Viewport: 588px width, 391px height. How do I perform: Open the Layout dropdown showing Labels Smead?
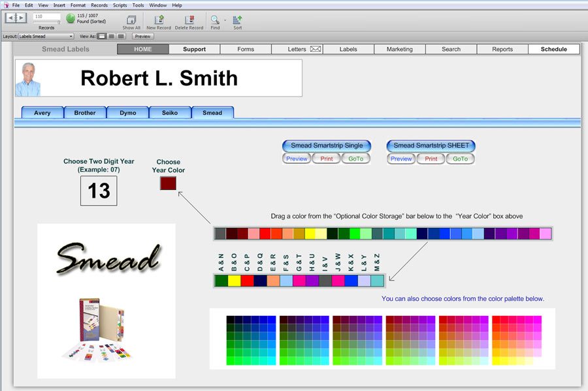pos(46,37)
